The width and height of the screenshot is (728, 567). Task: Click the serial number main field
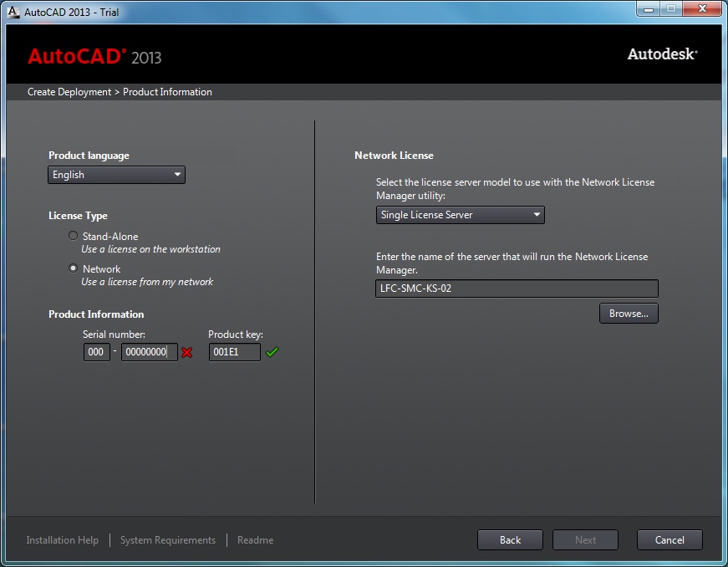pyautogui.click(x=149, y=351)
